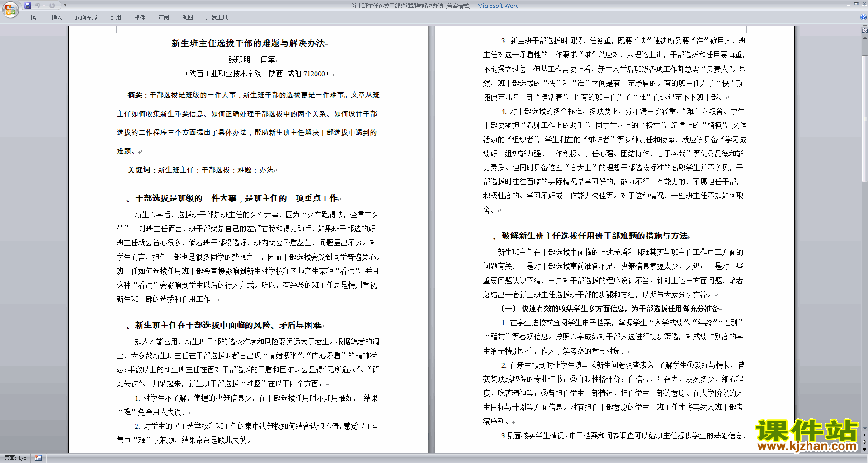Click the macro recording icon in status bar
The image size is (868, 463).
[x=38, y=458]
